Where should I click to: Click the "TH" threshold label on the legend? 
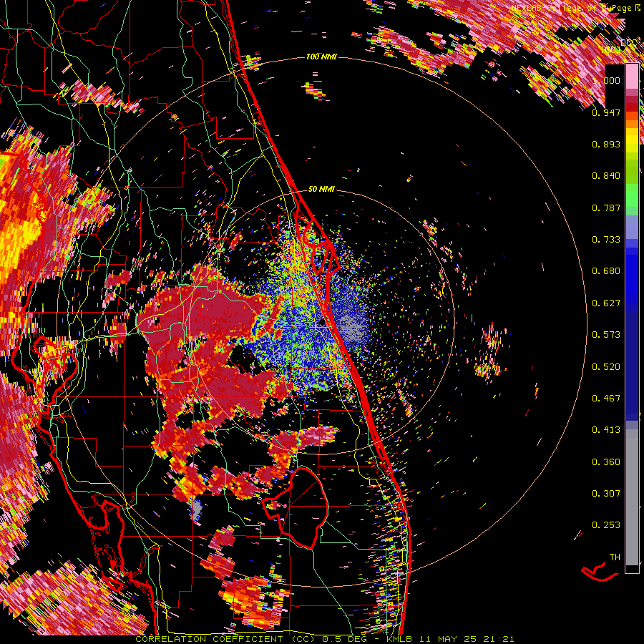pos(615,557)
